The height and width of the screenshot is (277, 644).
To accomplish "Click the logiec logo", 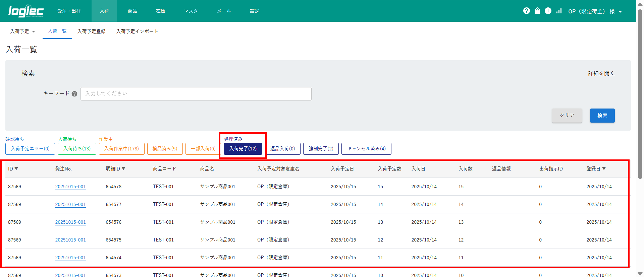I will tap(26, 11).
